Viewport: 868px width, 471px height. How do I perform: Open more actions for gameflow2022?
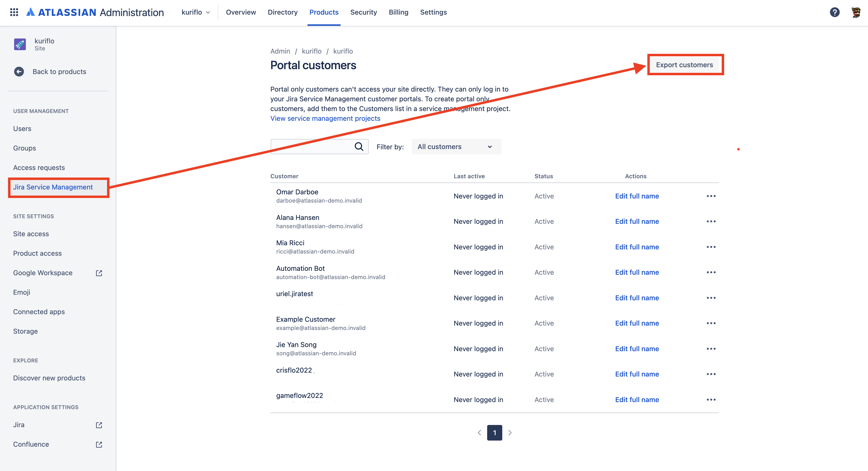[711, 400]
